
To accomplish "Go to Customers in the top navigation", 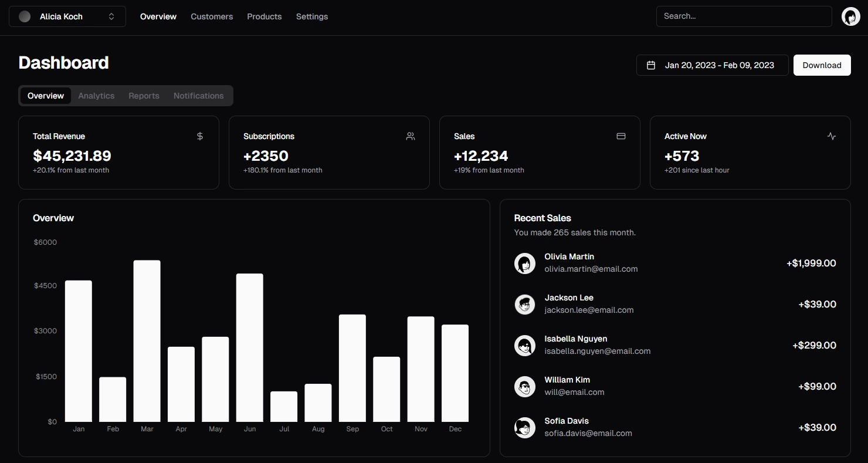I will pos(212,16).
